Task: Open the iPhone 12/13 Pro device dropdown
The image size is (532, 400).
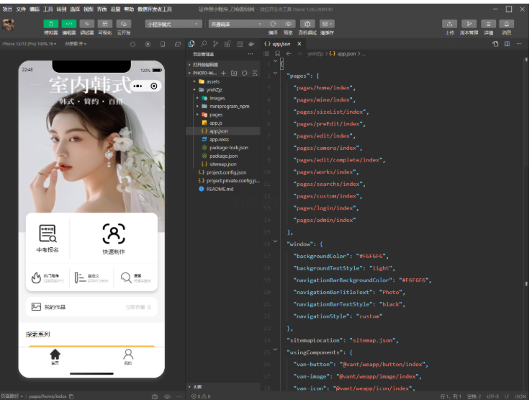Action: [29, 44]
